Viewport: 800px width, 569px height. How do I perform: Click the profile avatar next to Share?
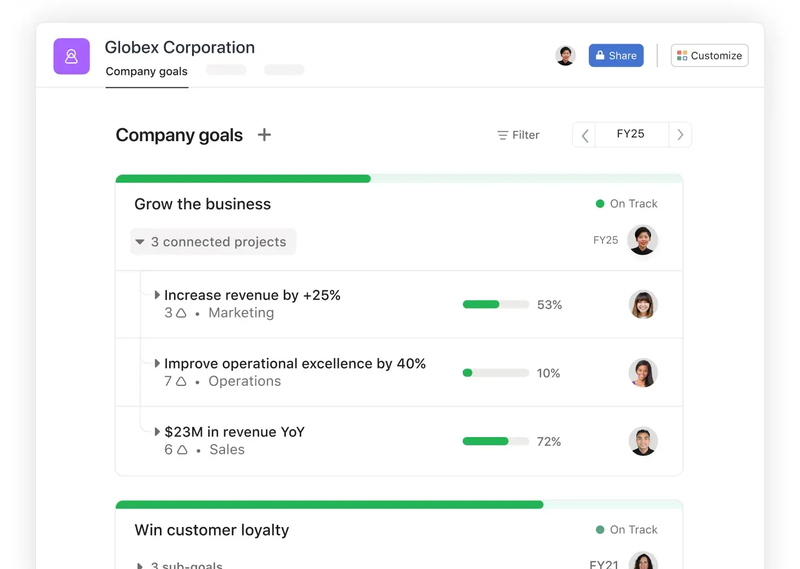pyautogui.click(x=565, y=56)
